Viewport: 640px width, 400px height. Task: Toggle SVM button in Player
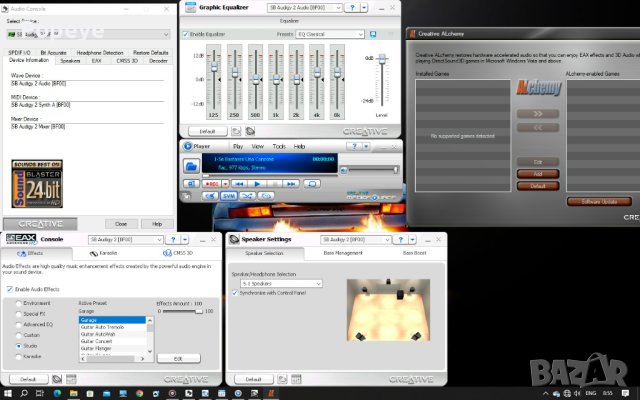pyautogui.click(x=229, y=196)
